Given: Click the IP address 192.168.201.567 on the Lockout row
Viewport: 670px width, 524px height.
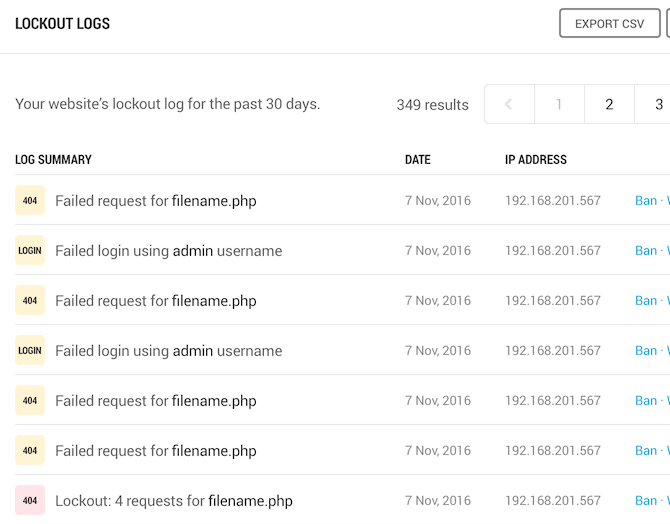Looking at the screenshot, I should [553, 500].
